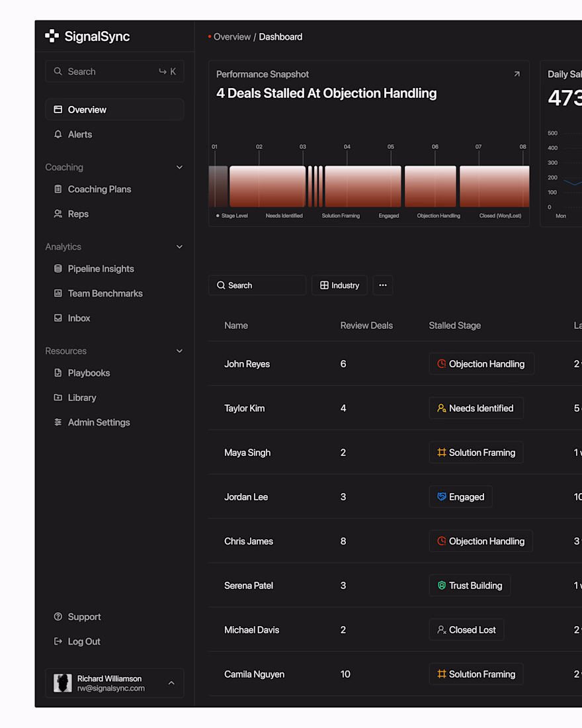Go to Coaching Plans in sidebar

99,189
